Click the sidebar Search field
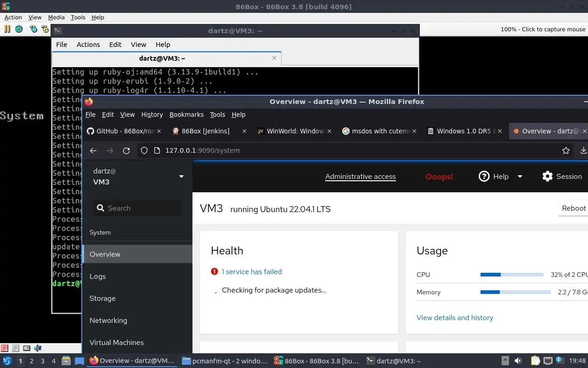Screen dimensions: 588x368 click(137, 208)
